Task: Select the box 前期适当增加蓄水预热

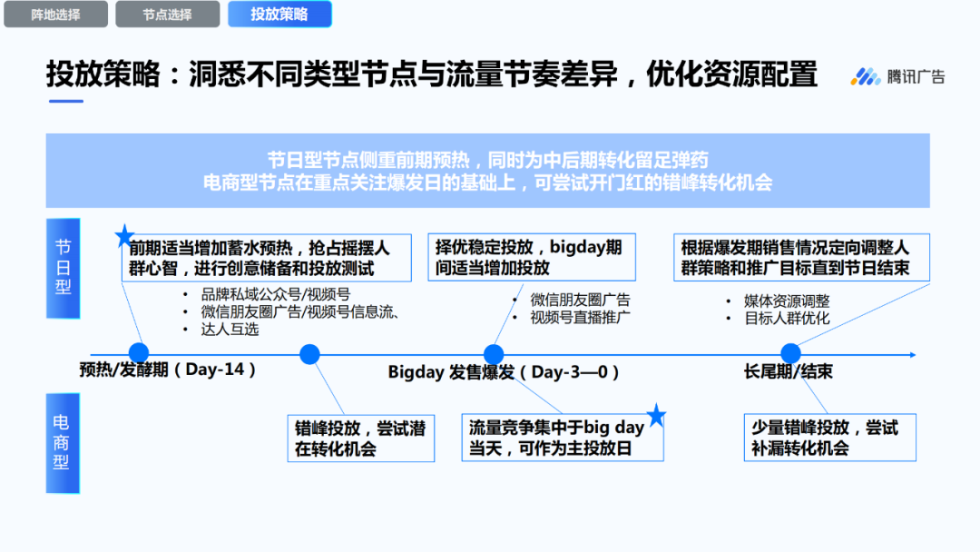Action: [266, 258]
